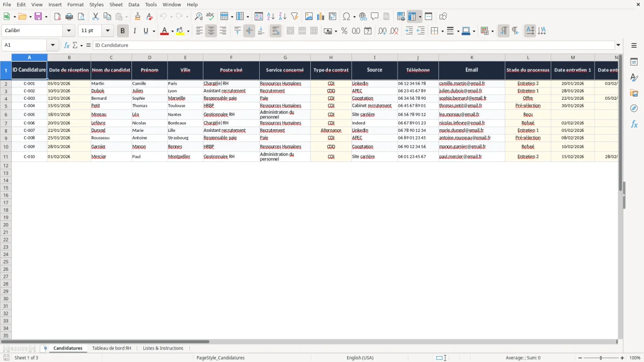The width and height of the screenshot is (644, 362).
Task: Click Format as Percent icon
Action: [x=345, y=31]
